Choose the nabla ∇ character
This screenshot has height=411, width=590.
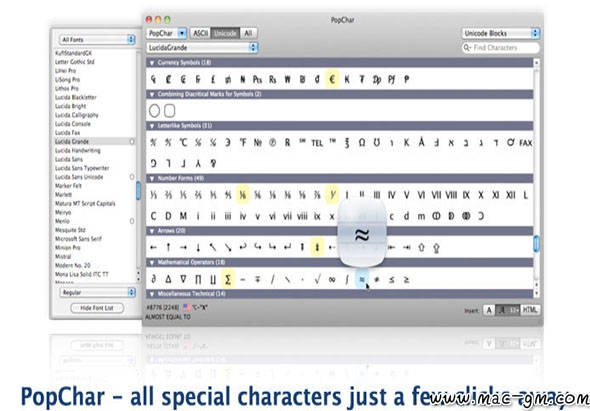coord(183,279)
